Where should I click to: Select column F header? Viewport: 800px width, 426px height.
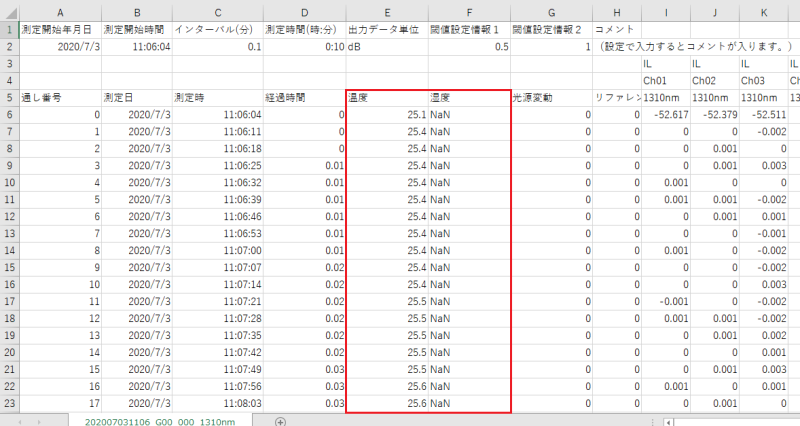click(x=468, y=11)
